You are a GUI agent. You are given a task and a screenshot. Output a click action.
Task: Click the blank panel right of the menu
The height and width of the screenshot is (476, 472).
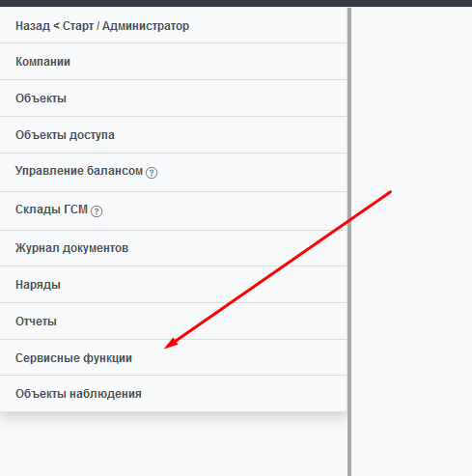pyautogui.click(x=411, y=241)
